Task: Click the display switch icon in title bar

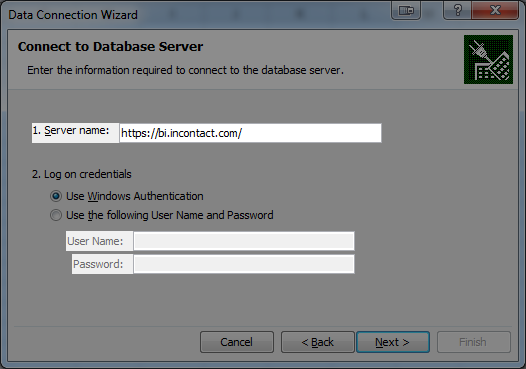Action: 406,10
